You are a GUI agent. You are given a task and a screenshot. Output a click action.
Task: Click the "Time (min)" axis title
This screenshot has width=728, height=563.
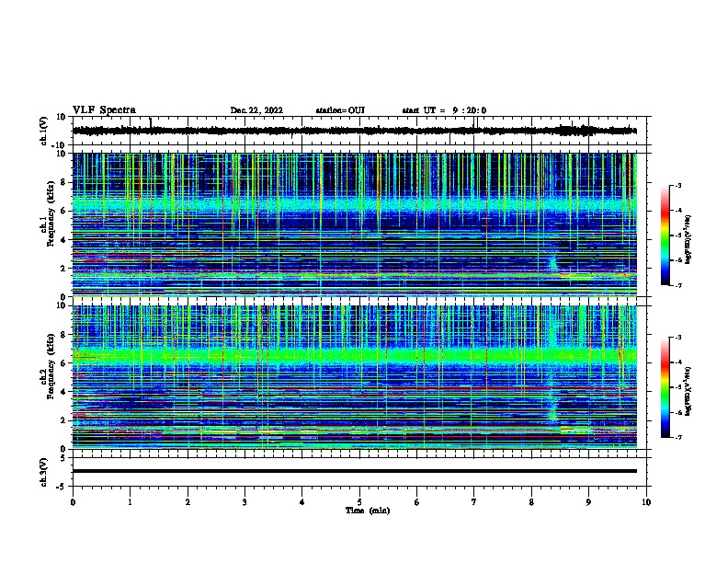click(368, 511)
